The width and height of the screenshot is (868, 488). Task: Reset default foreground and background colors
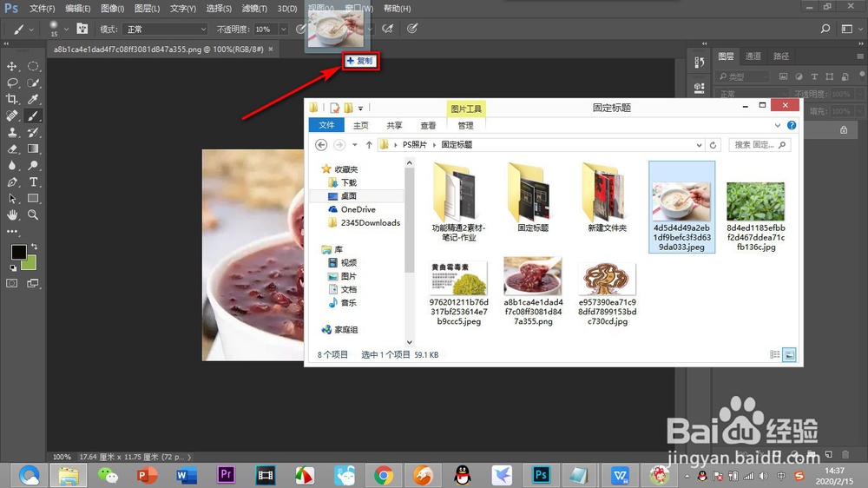point(13,268)
